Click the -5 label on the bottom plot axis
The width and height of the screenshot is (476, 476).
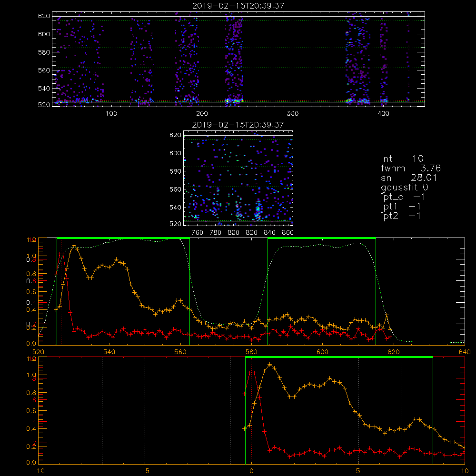click(x=145, y=471)
